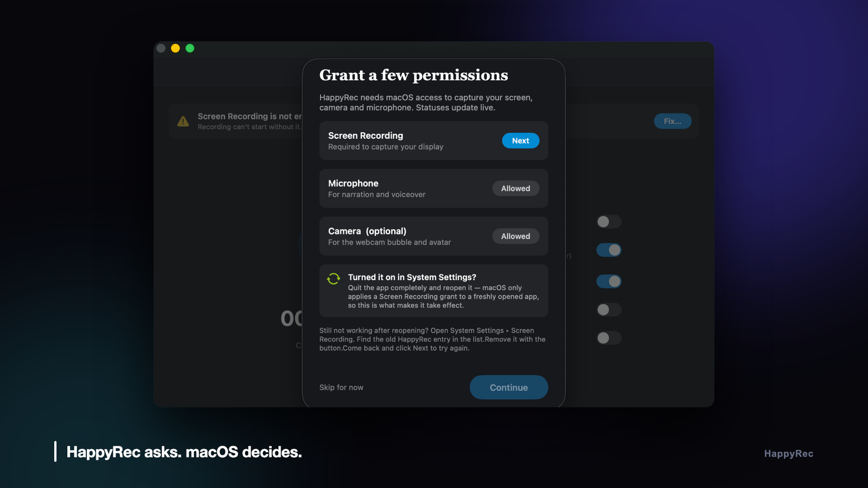Click the Allowed button for Camera (optional)
Image resolution: width=868 pixels, height=488 pixels.
coord(516,236)
